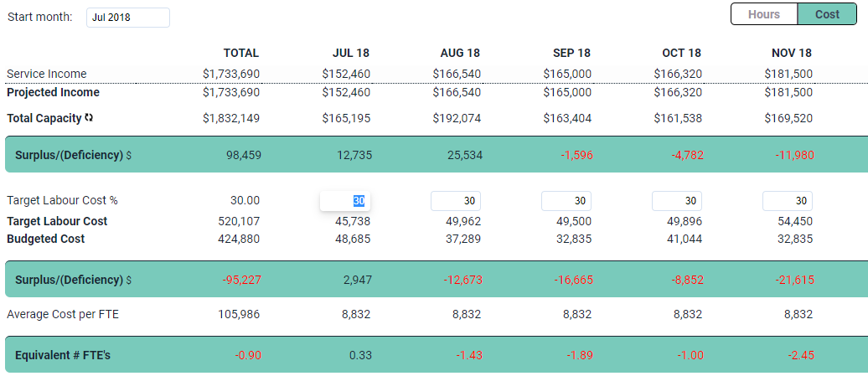Click Nov 18 deficiency value -11,980

pyautogui.click(x=795, y=156)
